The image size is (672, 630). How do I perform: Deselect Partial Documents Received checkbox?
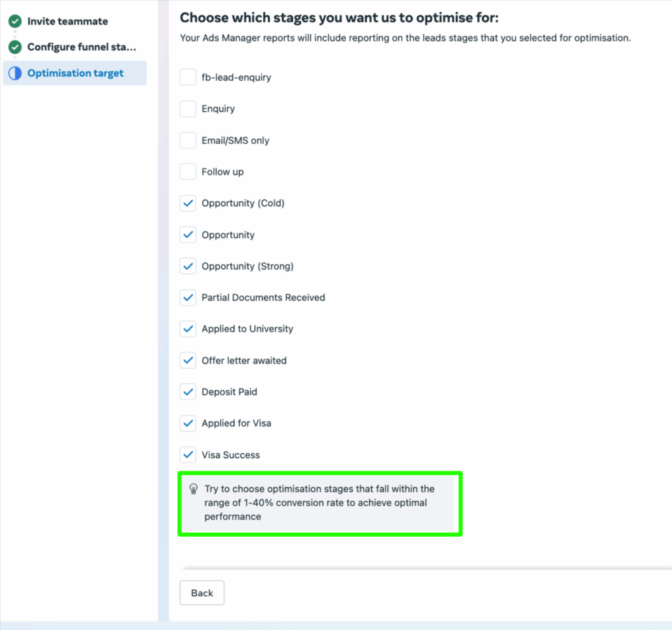point(188,298)
